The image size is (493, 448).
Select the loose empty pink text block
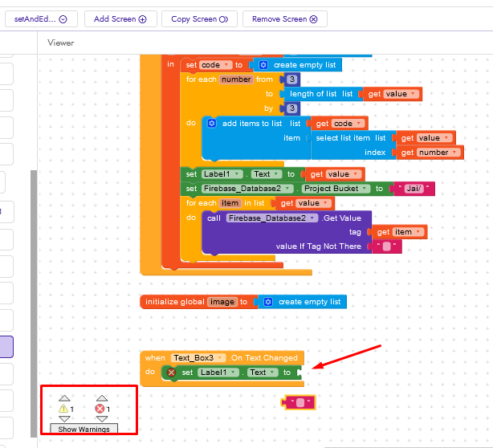pyautogui.click(x=299, y=402)
